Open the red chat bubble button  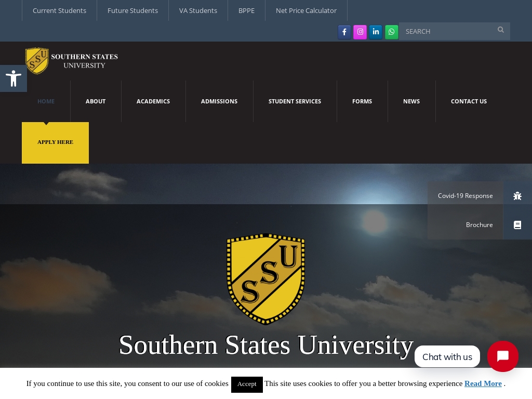[x=502, y=356]
